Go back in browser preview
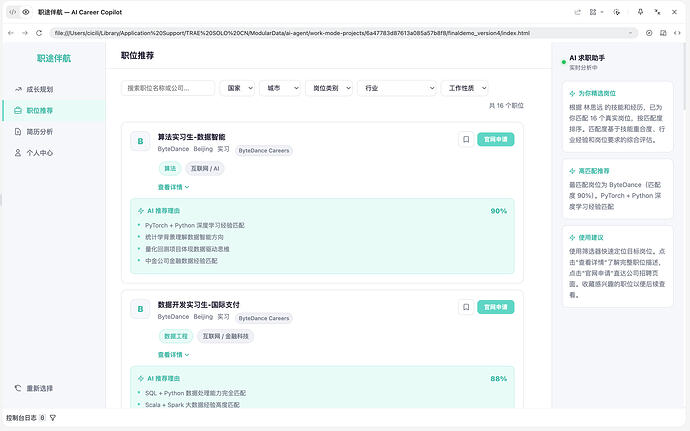 coord(11,33)
